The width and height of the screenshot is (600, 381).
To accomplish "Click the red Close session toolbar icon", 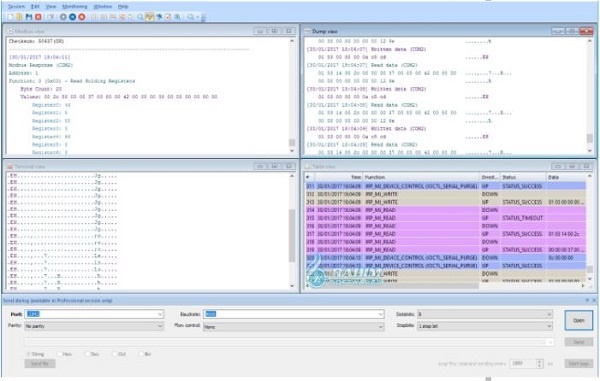I will pos(38,17).
